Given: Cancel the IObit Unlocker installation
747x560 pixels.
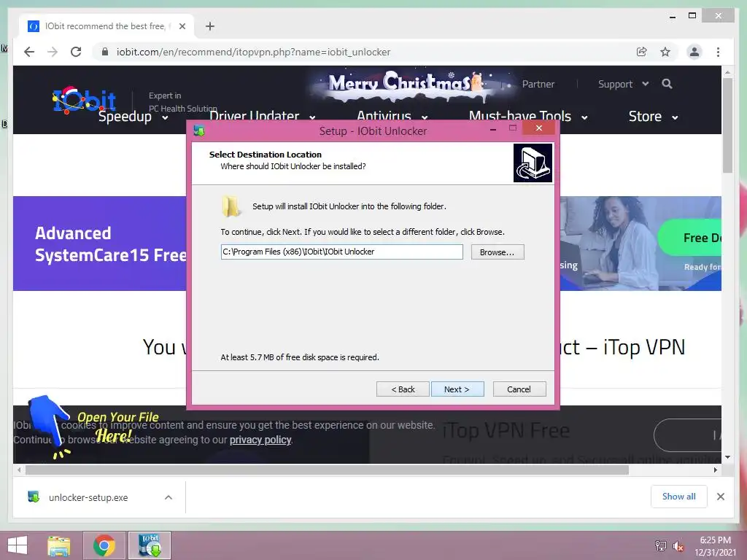Looking at the screenshot, I should (519, 389).
